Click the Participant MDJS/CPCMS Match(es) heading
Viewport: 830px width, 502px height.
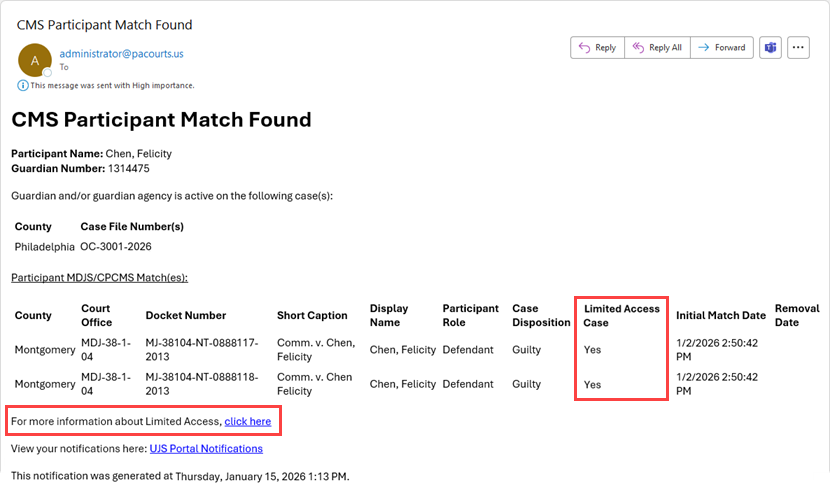pos(99,277)
